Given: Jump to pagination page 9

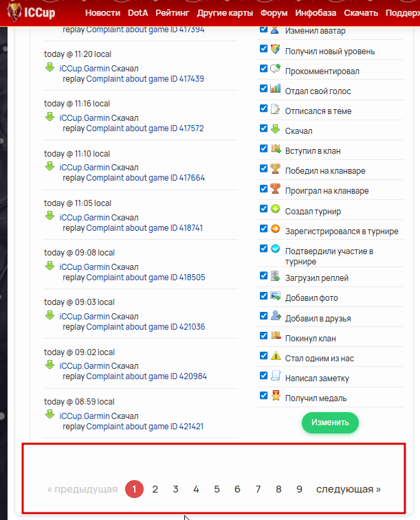Looking at the screenshot, I should (299, 489).
